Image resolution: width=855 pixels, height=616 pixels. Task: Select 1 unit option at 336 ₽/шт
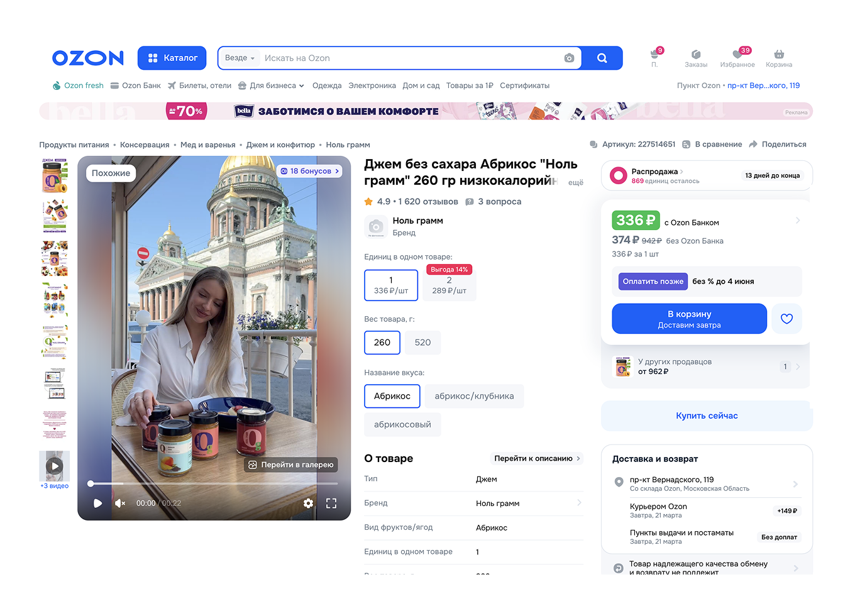[391, 285]
